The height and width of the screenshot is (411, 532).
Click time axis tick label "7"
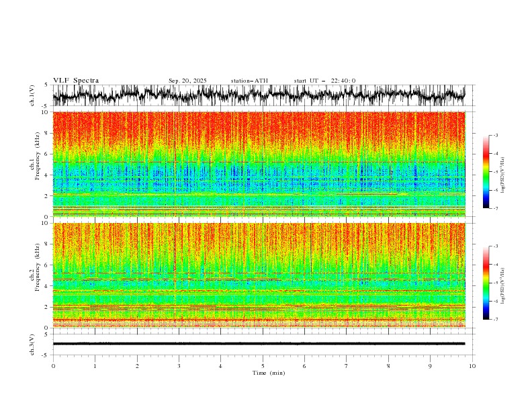(347, 366)
